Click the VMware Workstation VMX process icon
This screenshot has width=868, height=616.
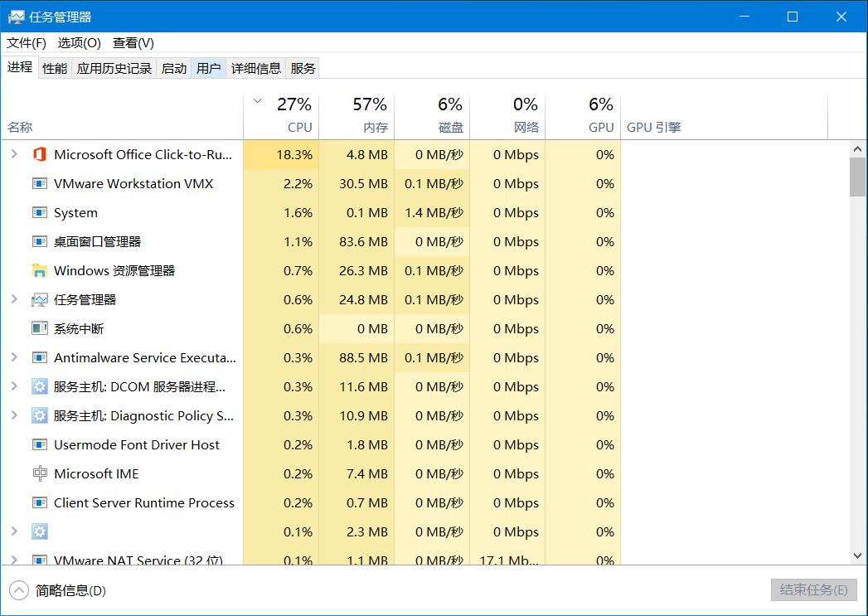39,183
